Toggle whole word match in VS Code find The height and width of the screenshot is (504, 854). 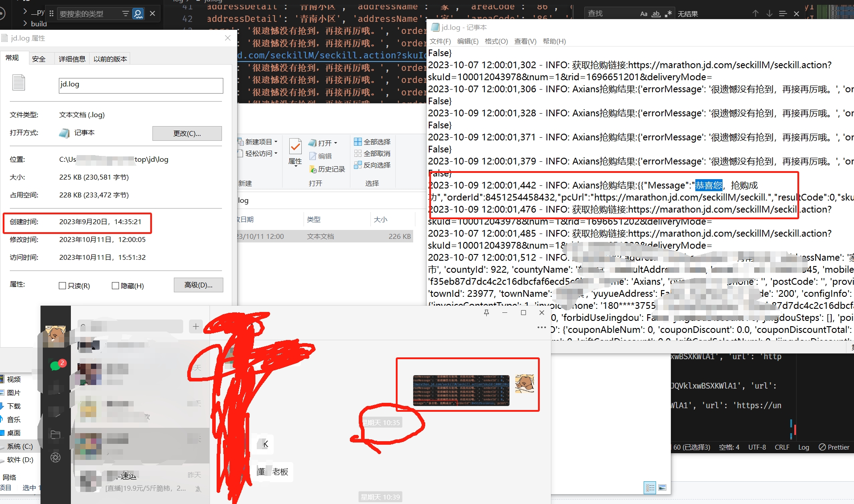click(656, 14)
